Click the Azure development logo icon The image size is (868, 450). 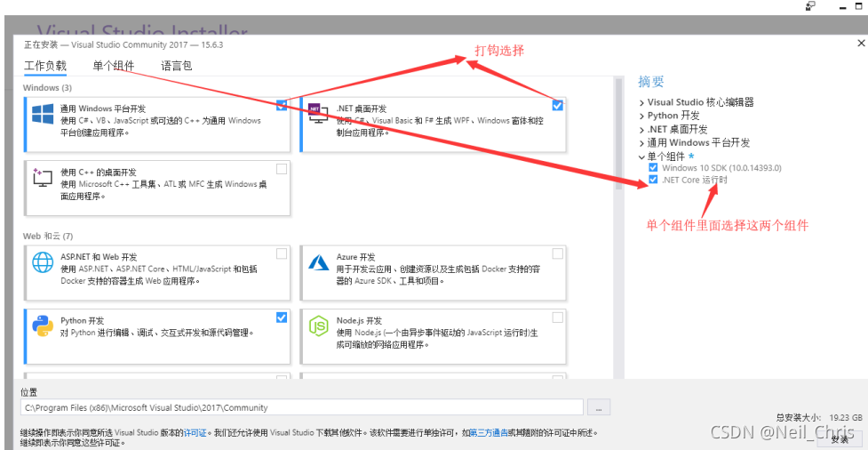(319, 262)
